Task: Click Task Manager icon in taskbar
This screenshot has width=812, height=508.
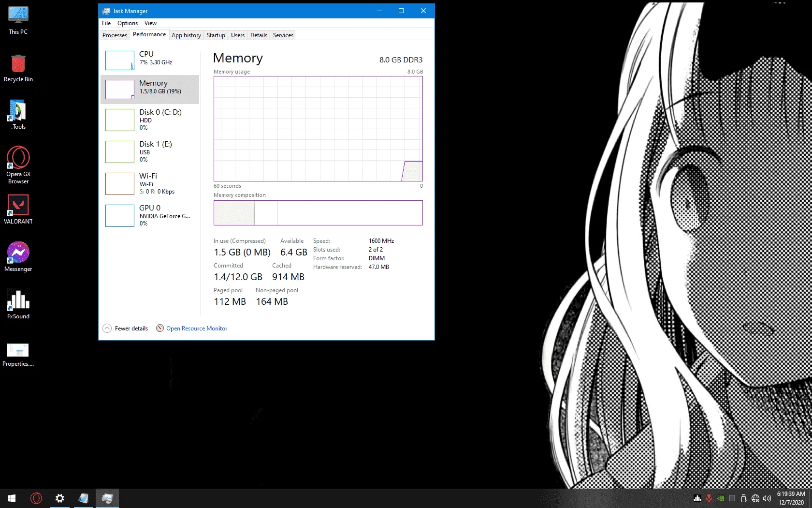Action: [107, 498]
